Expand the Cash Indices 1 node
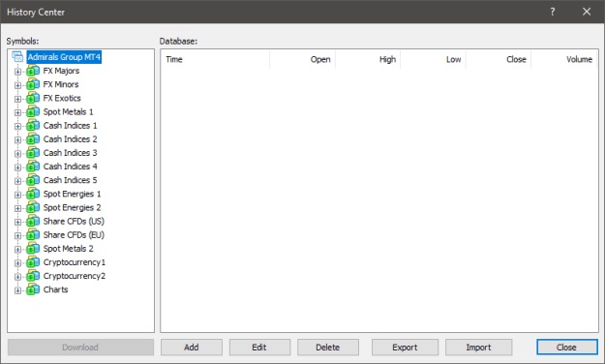 [x=17, y=126]
